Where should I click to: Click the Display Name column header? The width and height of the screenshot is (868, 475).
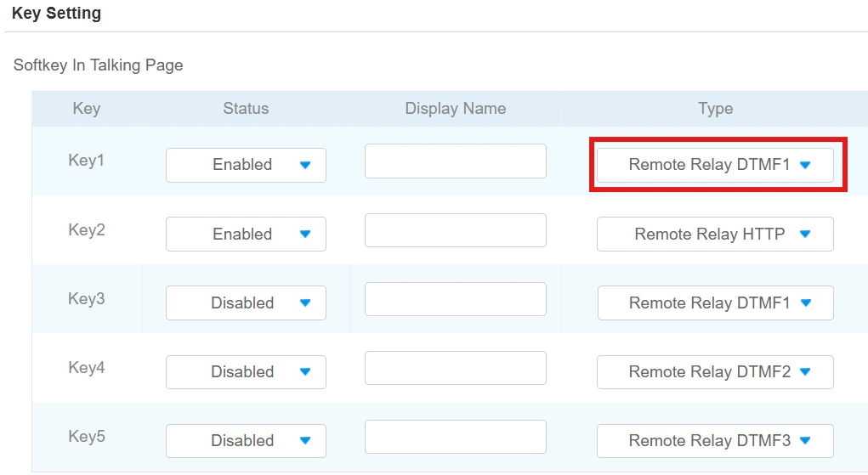pos(455,109)
